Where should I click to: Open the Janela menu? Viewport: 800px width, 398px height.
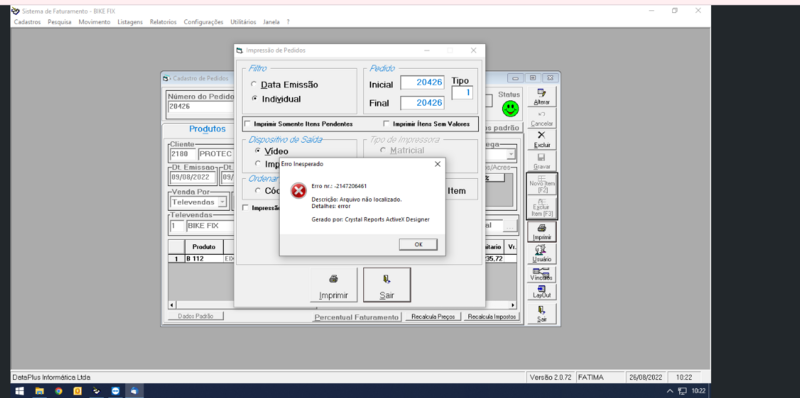click(x=271, y=22)
